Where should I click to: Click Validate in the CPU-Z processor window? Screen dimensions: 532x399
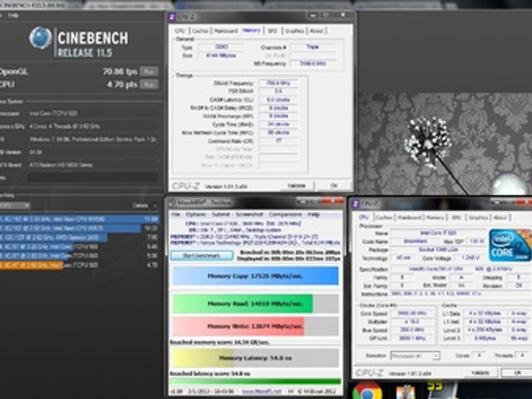click(480, 373)
